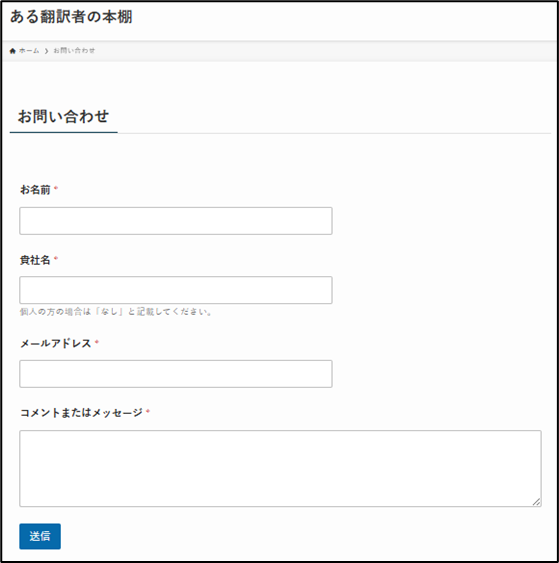559x563 pixels.
Task: Click the お問い合わせ page heading
Action: coord(63,117)
